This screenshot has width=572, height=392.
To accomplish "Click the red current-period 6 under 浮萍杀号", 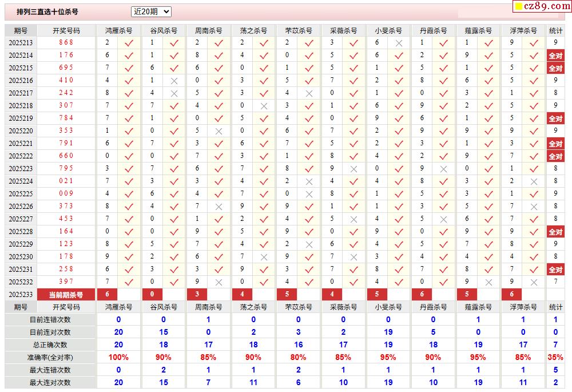I will coord(512,294).
